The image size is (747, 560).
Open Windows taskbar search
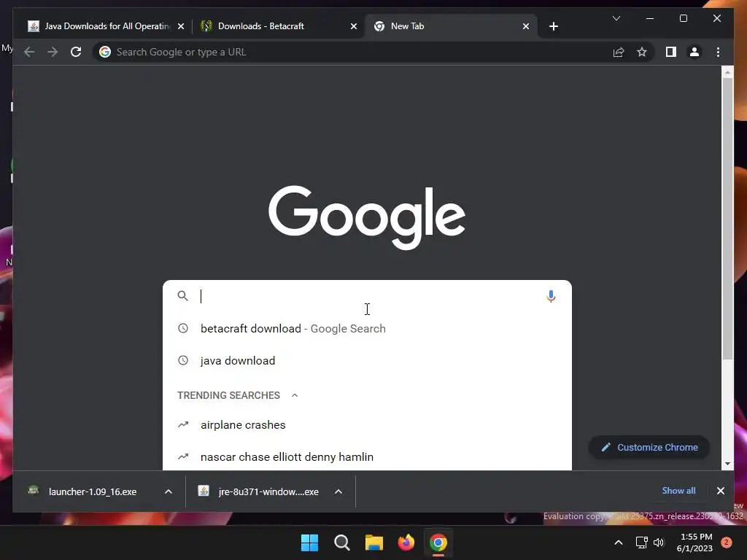coord(341,542)
